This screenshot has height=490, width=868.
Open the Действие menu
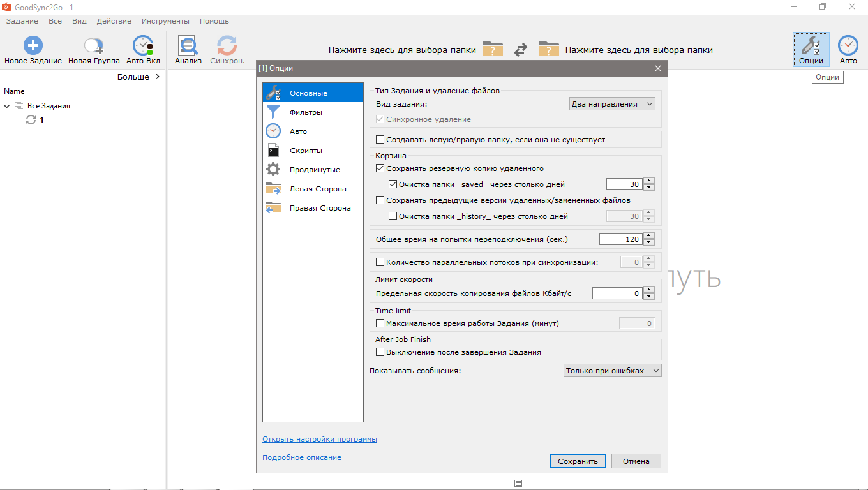click(x=114, y=21)
